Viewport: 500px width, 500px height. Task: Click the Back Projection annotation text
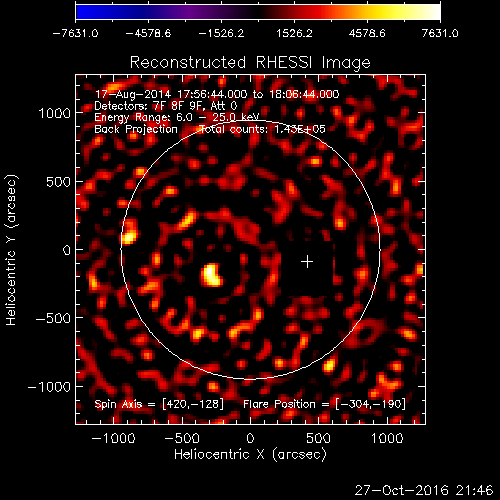136,129
